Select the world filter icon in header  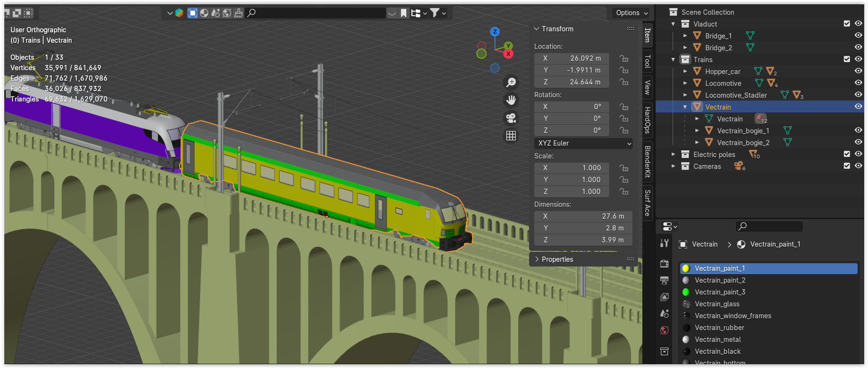pyautogui.click(x=227, y=13)
